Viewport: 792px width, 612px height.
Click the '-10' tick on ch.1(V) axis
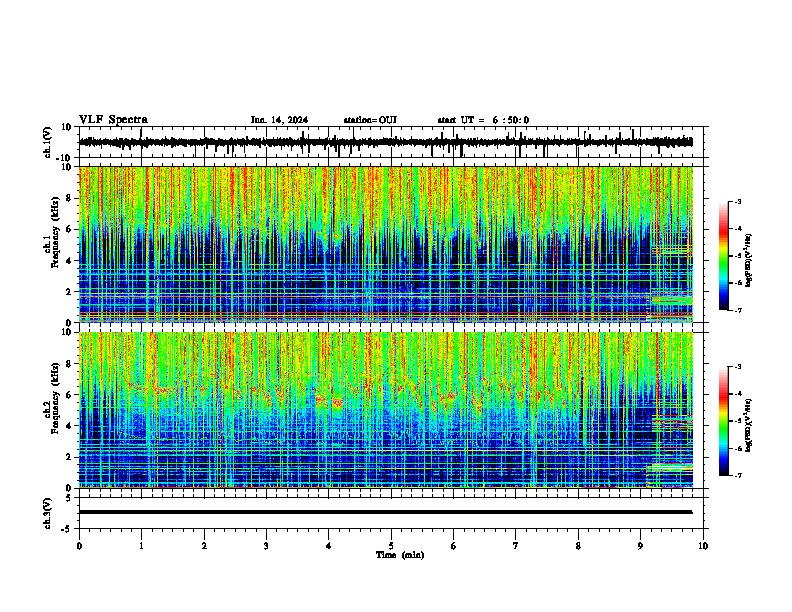point(65,158)
